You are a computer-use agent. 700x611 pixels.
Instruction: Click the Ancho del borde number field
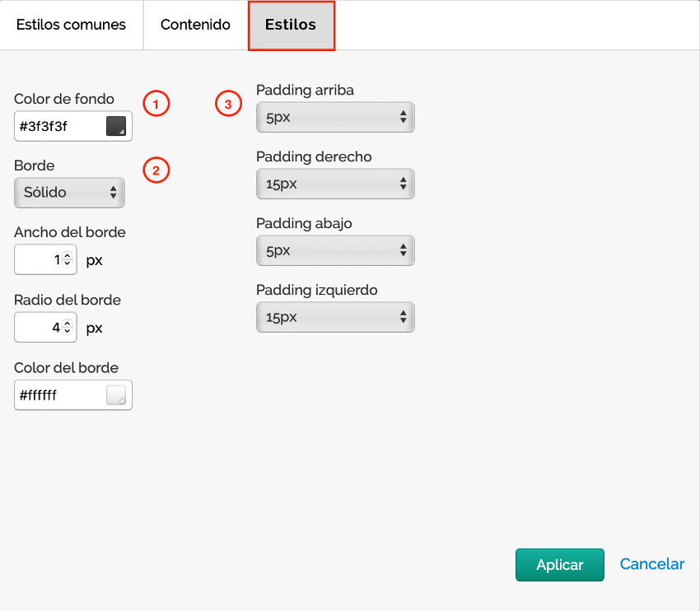pyautogui.click(x=38, y=260)
